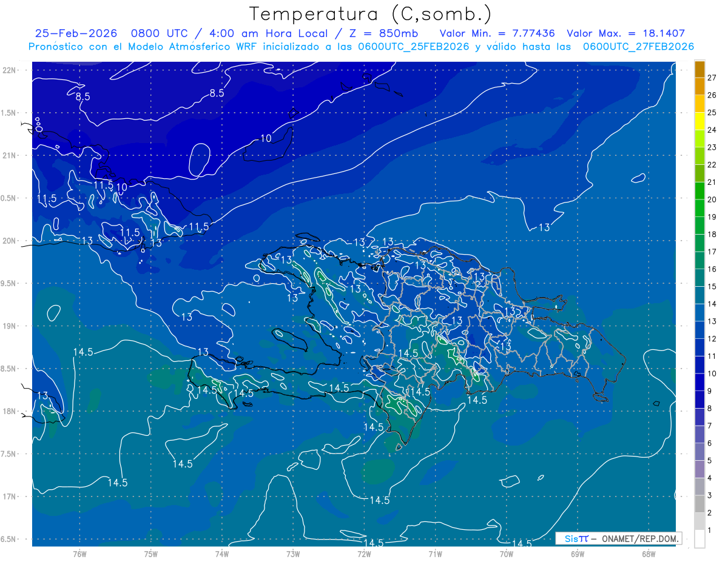Click the color scale label '26'
The image size is (728, 562).
tap(712, 95)
